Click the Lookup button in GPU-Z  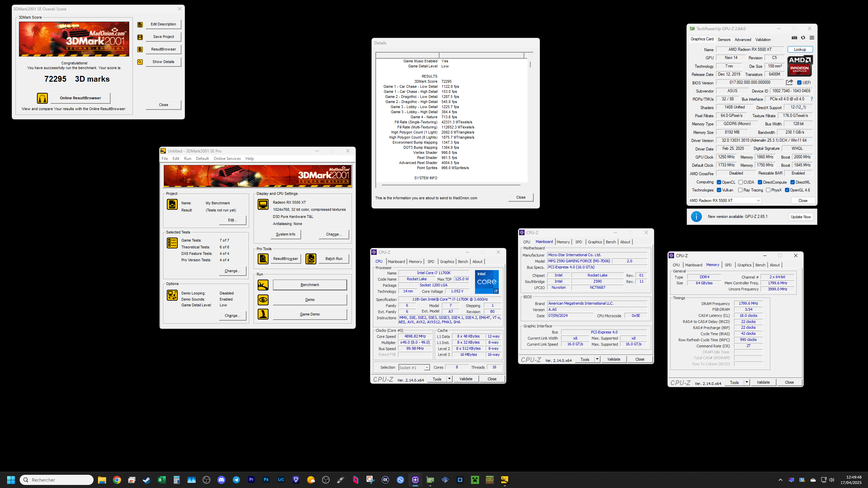[800, 49]
